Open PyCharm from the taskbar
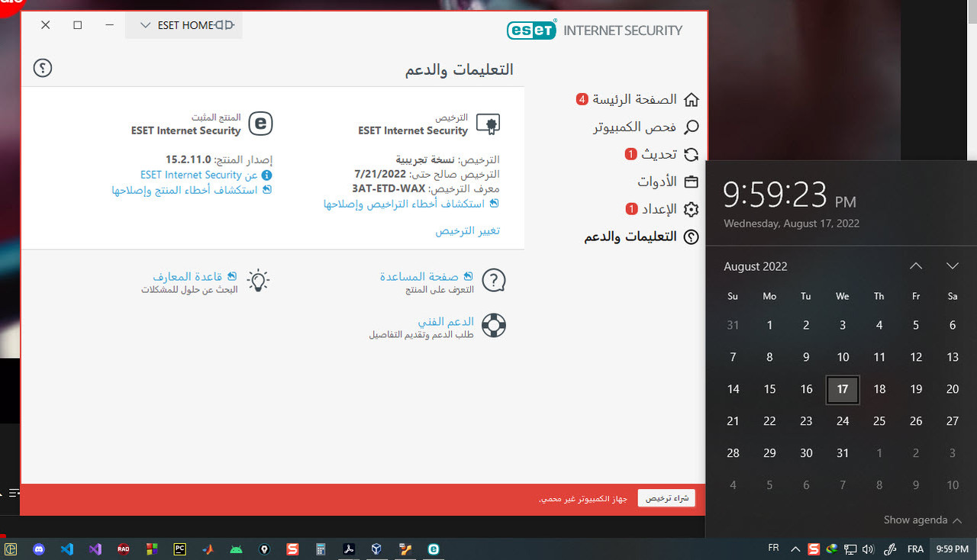 (180, 549)
